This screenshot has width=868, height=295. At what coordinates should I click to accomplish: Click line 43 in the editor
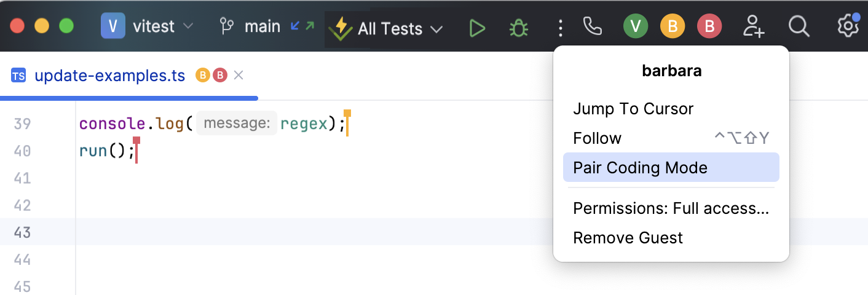[307, 232]
